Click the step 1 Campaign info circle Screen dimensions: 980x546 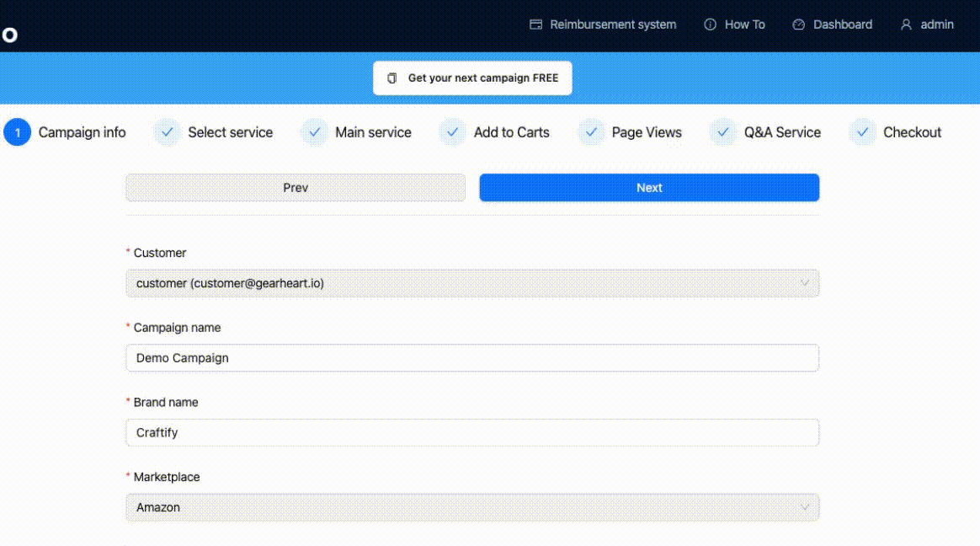pos(18,132)
